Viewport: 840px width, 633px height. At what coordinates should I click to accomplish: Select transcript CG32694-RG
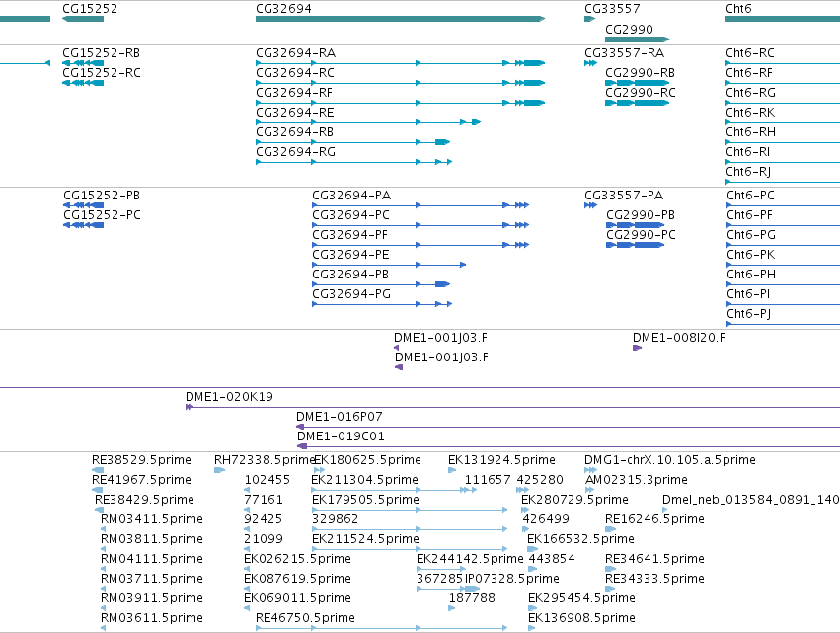[296, 152]
